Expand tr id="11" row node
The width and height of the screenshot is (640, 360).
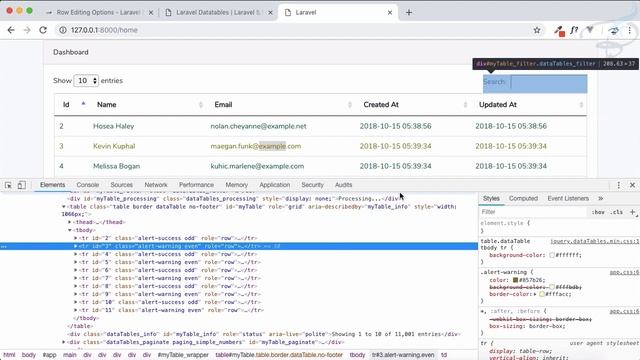click(x=76, y=310)
